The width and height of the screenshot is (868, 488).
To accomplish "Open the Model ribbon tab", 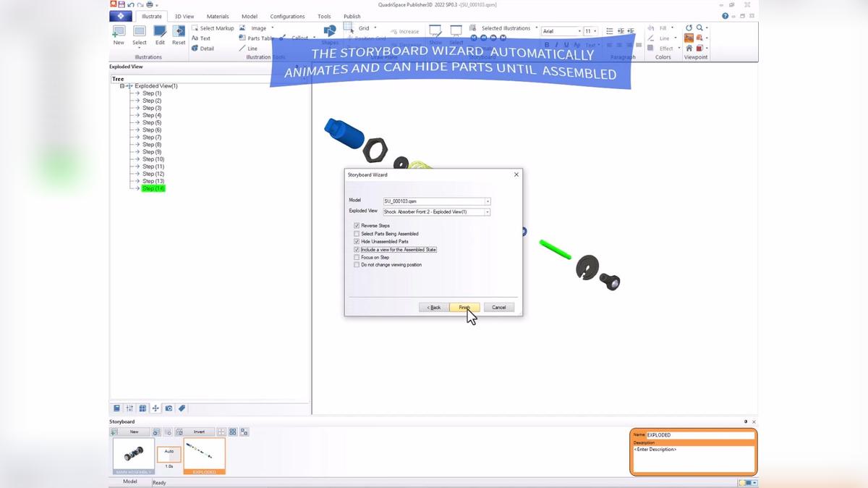I will (x=250, y=16).
